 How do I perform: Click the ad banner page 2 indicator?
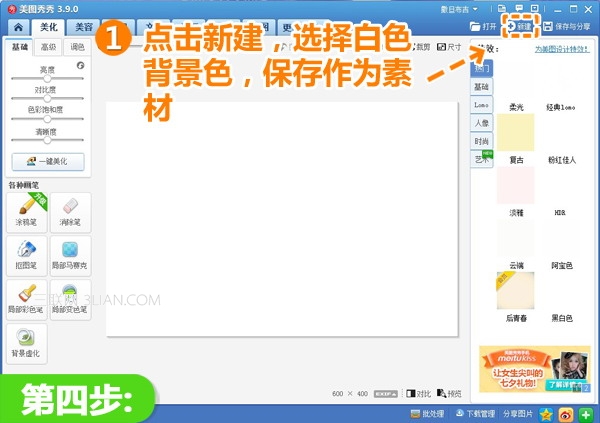point(587,388)
